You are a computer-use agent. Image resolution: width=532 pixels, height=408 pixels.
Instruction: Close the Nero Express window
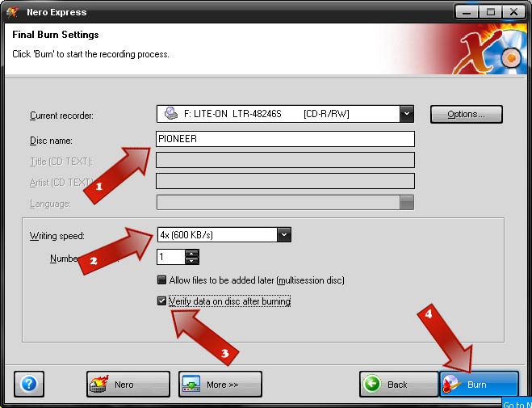point(514,12)
